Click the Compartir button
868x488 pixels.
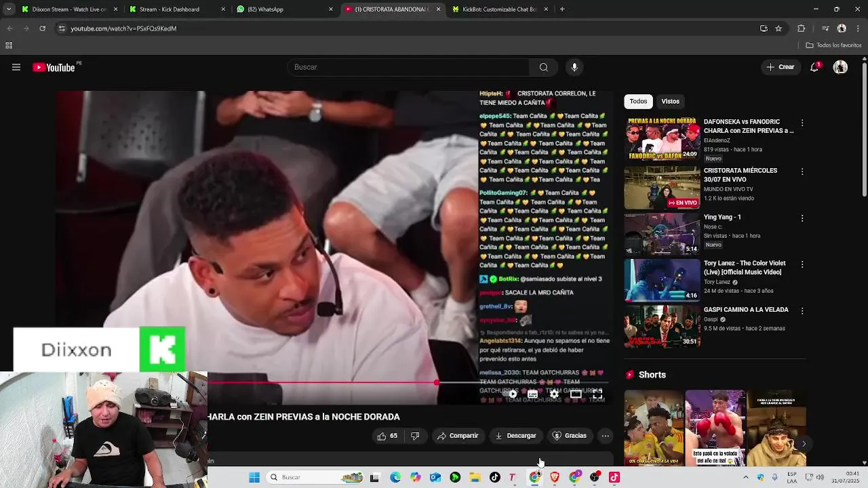pyautogui.click(x=458, y=436)
